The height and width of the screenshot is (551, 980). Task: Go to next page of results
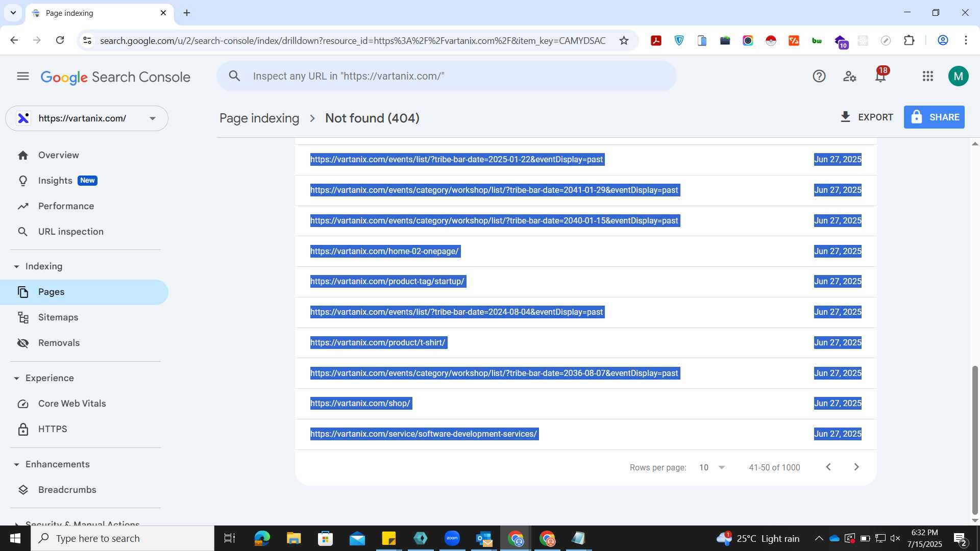(x=856, y=467)
